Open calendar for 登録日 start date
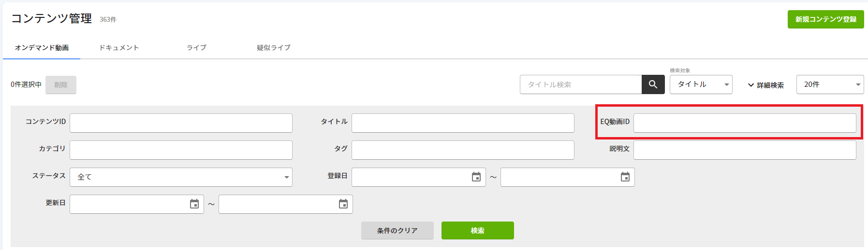 [476, 177]
